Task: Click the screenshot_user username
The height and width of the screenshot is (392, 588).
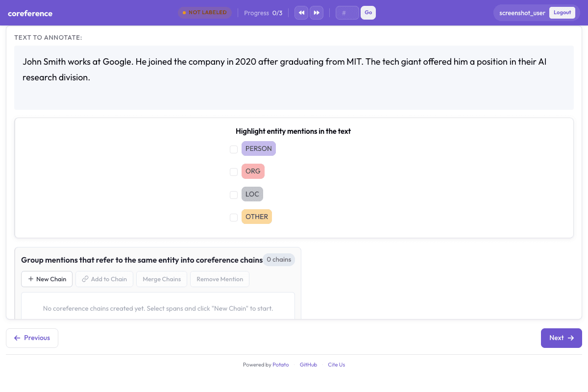Action: pyautogui.click(x=522, y=13)
